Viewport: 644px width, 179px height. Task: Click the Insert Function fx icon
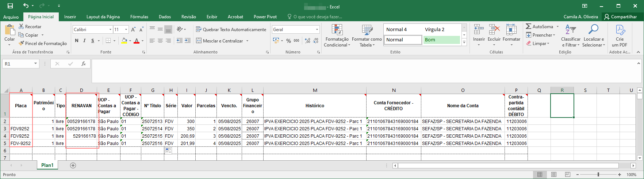tap(84, 64)
